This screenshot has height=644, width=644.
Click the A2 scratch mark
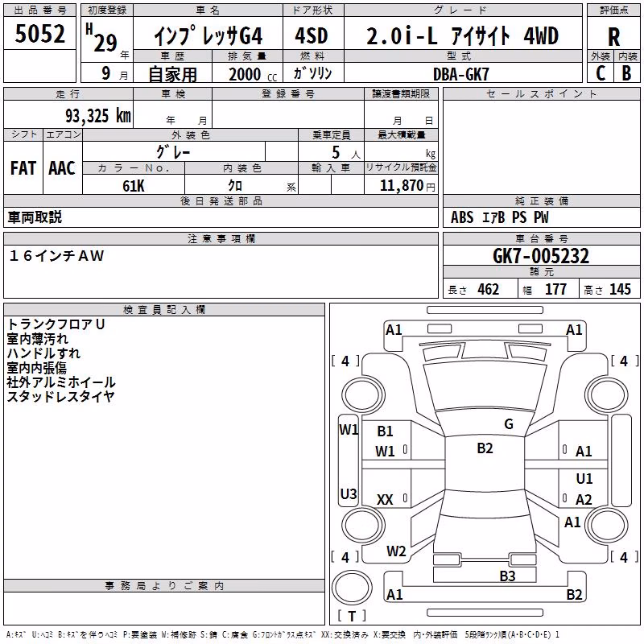tap(584, 500)
